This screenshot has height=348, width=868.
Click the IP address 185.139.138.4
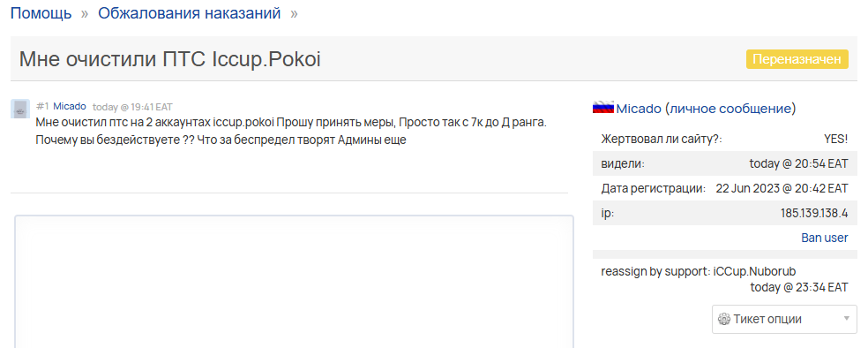(x=813, y=213)
